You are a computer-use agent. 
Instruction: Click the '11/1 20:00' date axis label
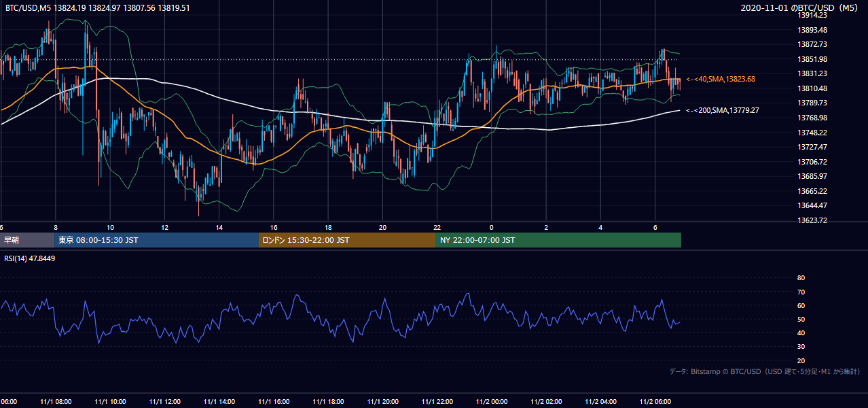click(x=383, y=402)
